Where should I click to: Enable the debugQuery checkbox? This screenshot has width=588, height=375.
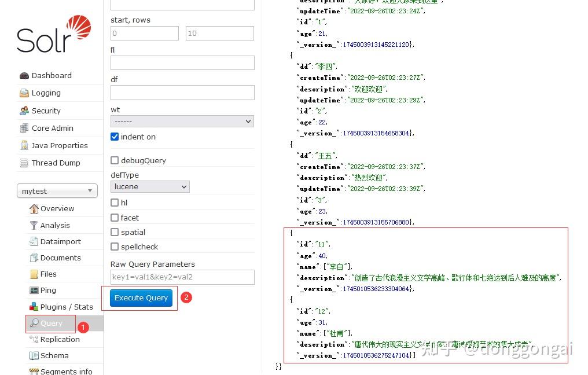[x=114, y=160]
